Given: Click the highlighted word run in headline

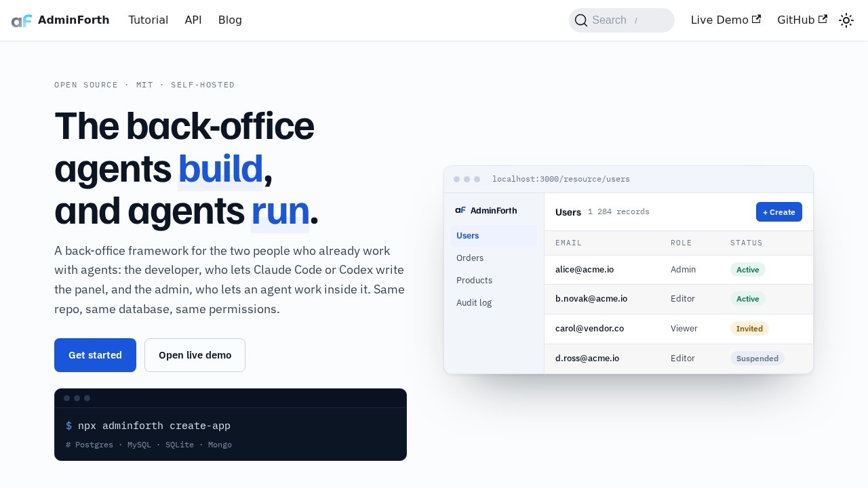Looking at the screenshot, I should (280, 211).
